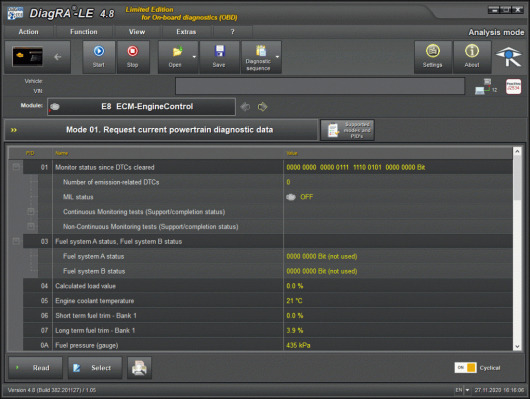530x399 pixels.
Task: Click the 21 °C coolant temperature value
Action: point(294,301)
